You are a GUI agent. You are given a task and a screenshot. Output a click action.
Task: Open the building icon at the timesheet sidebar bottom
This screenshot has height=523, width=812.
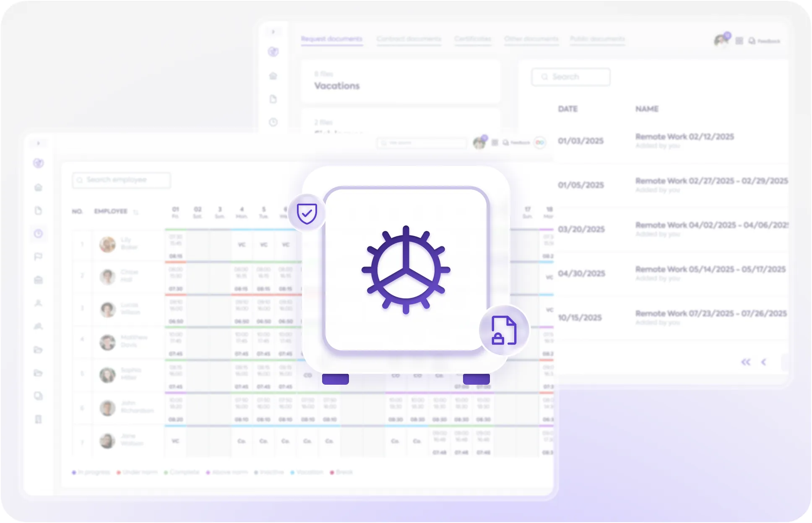point(38,419)
